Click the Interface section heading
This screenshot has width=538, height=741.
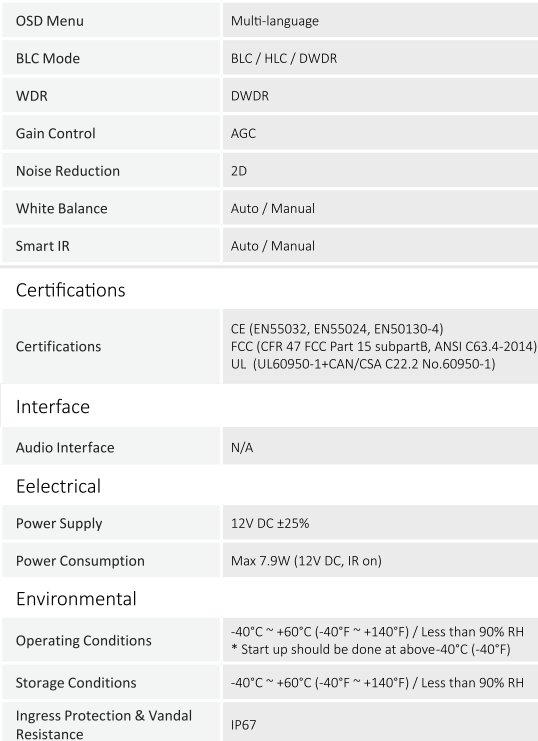[52, 406]
